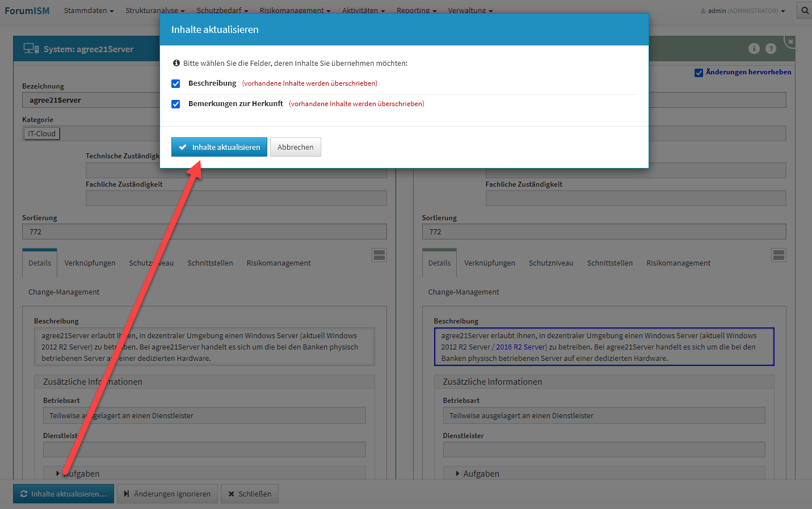The width and height of the screenshot is (812, 509).
Task: Click the right Sortierung field 772
Action: pyautogui.click(x=604, y=232)
